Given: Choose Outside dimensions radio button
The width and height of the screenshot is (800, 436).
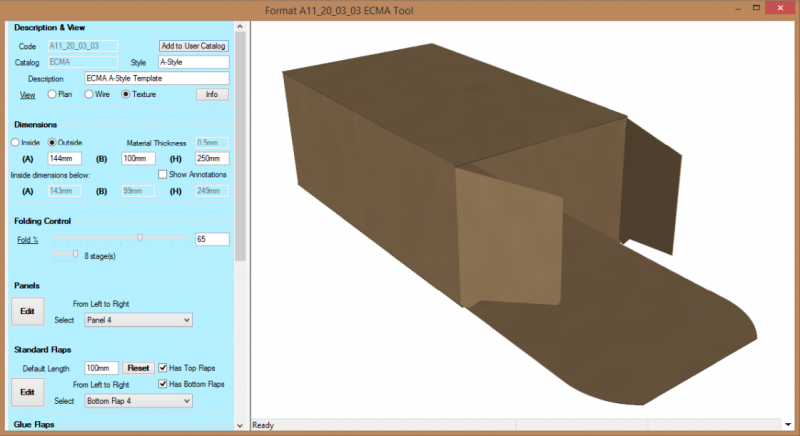Looking at the screenshot, I should click(x=52, y=143).
